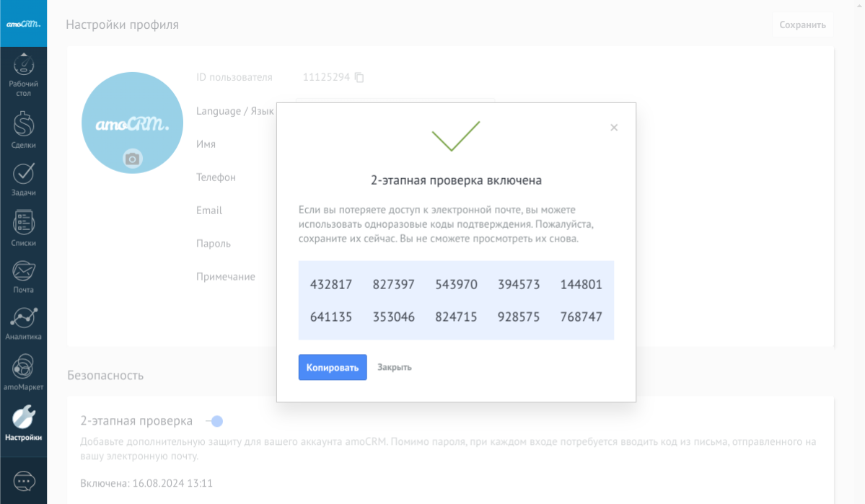
Task: Click the amoCRM logo in corner
Action: (x=24, y=24)
